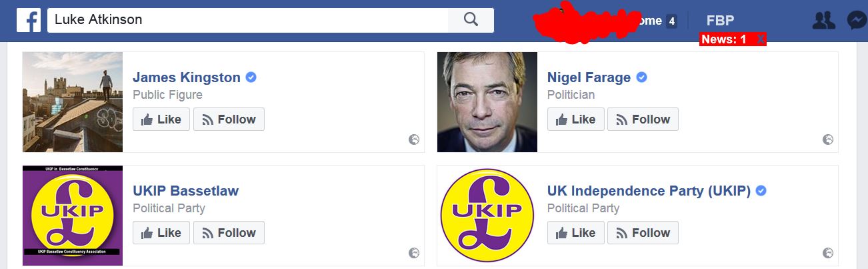The image size is (868, 269).
Task: Like the James Kingston page
Action: [161, 119]
